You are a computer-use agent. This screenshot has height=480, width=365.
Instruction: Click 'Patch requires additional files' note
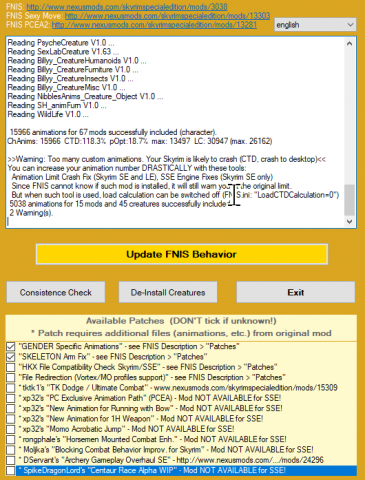point(181,333)
